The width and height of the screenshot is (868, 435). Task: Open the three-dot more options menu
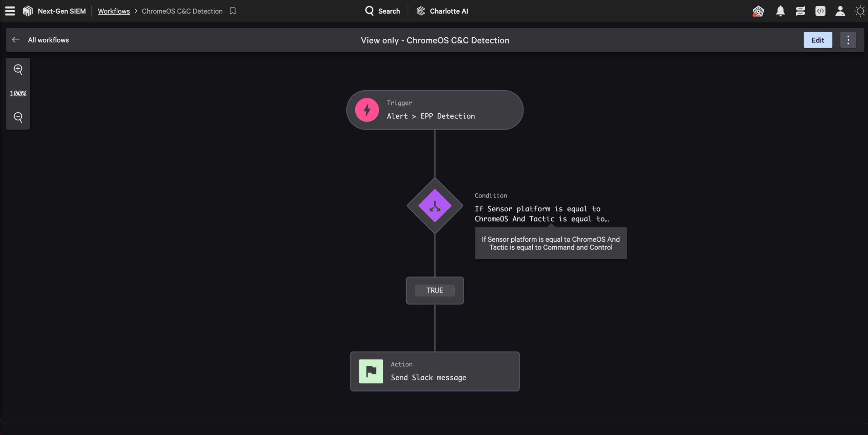point(848,40)
